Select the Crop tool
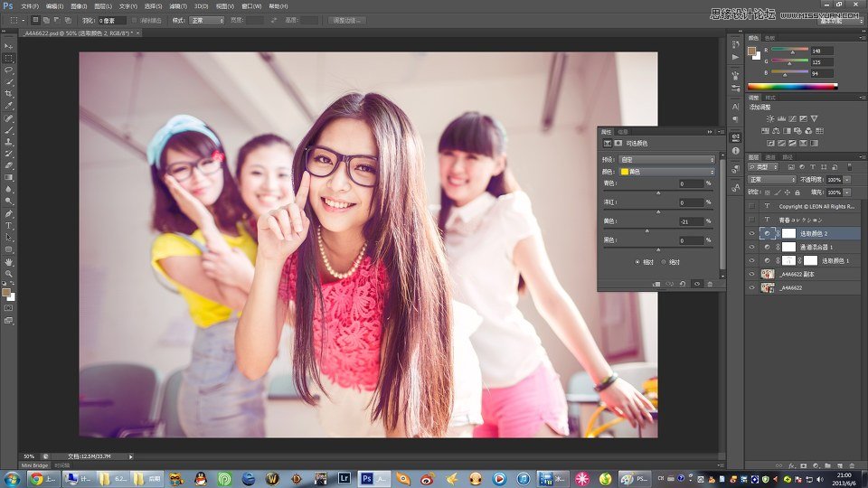 pyautogui.click(x=9, y=94)
